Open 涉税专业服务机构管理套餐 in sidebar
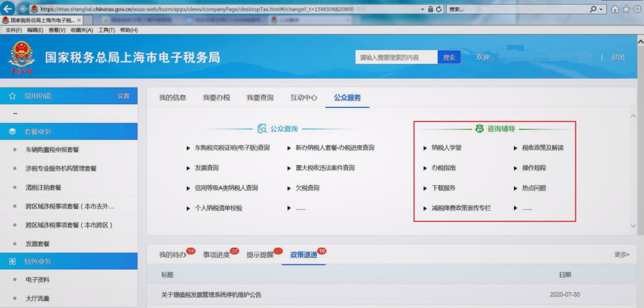 [61, 169]
